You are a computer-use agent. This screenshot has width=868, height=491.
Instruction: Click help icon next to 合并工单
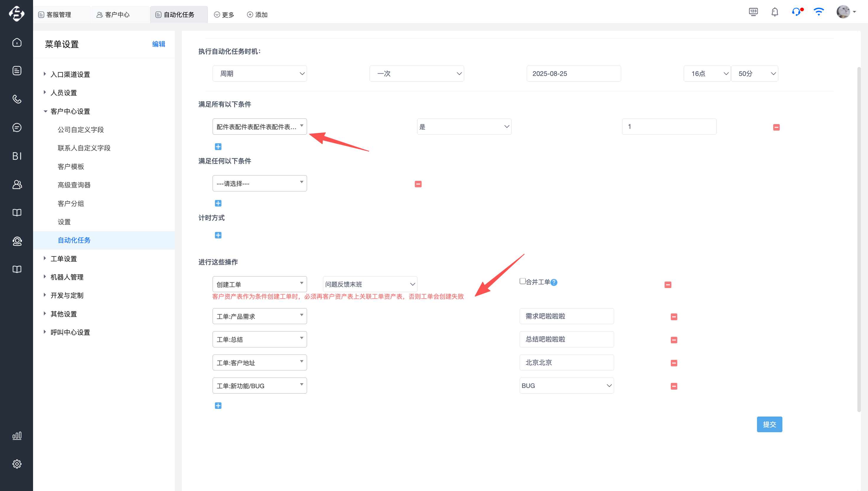[554, 282]
